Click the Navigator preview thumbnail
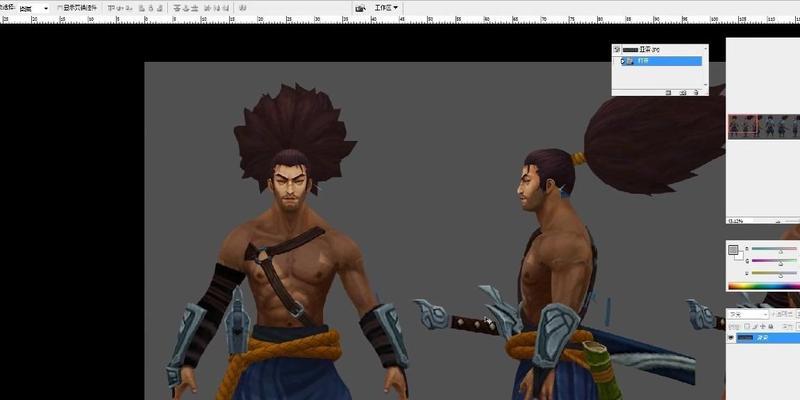Screen dimensions: 800x400 [764, 127]
